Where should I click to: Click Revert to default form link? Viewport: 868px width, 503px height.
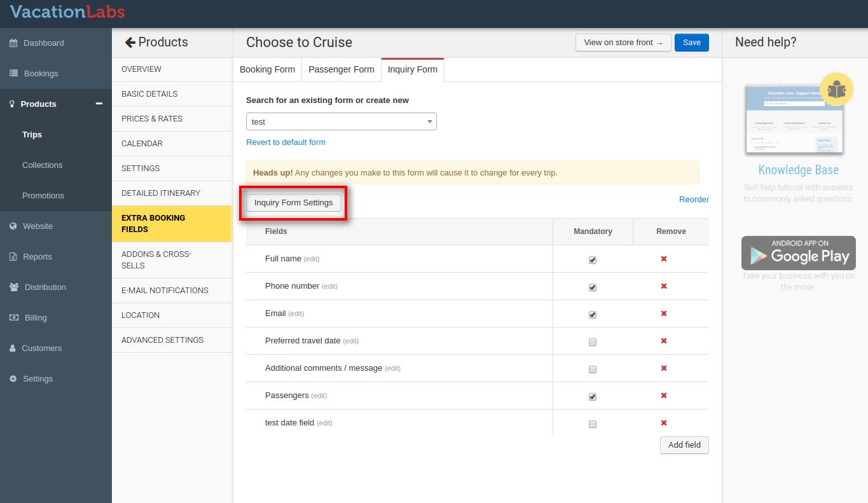pos(286,142)
